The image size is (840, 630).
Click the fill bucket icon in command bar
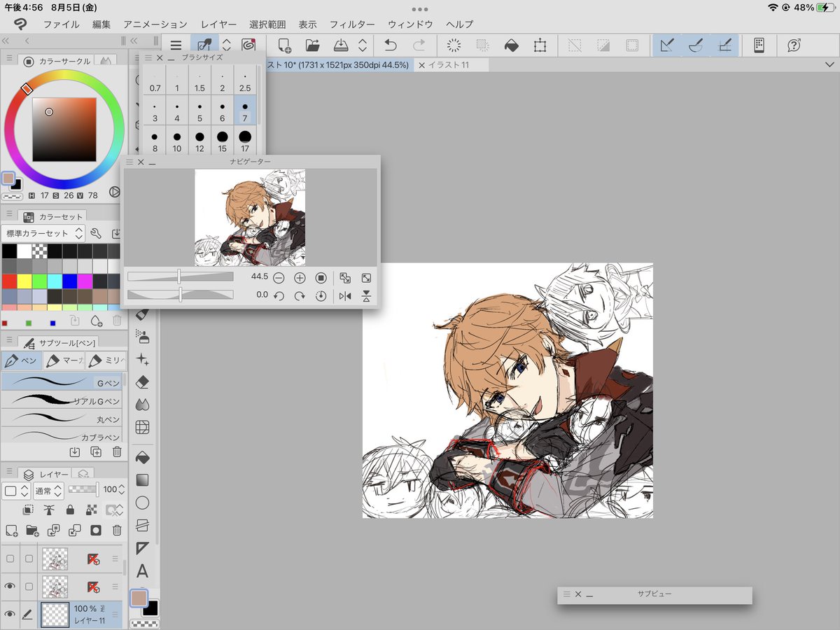tap(512, 45)
